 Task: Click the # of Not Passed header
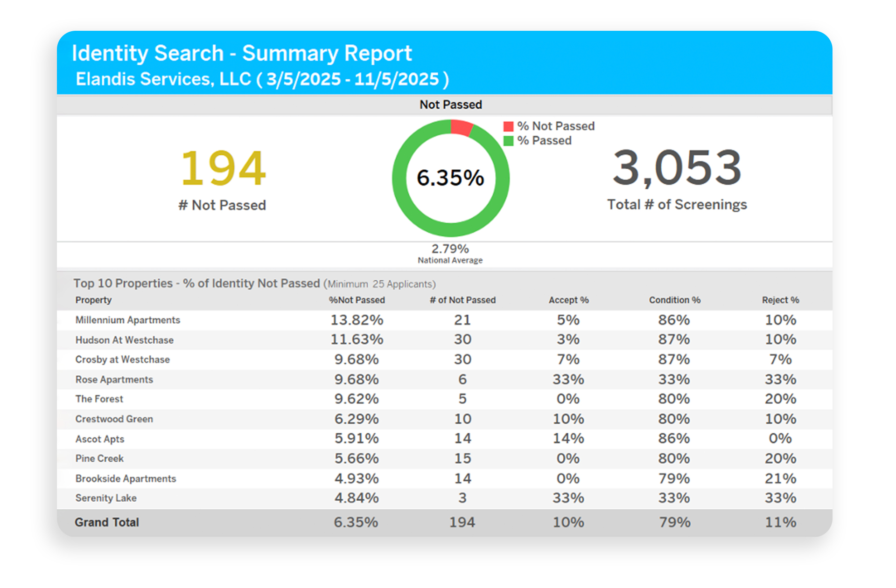[462, 300]
